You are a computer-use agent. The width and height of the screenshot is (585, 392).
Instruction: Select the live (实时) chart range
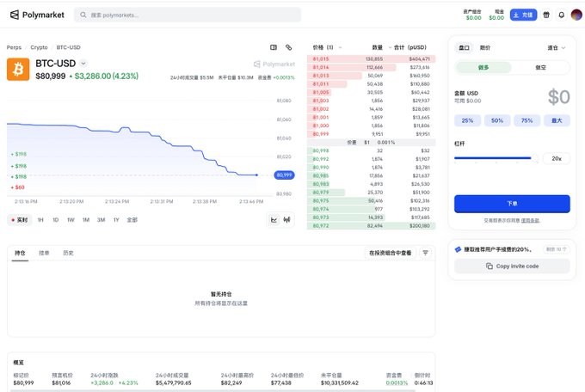(20, 220)
